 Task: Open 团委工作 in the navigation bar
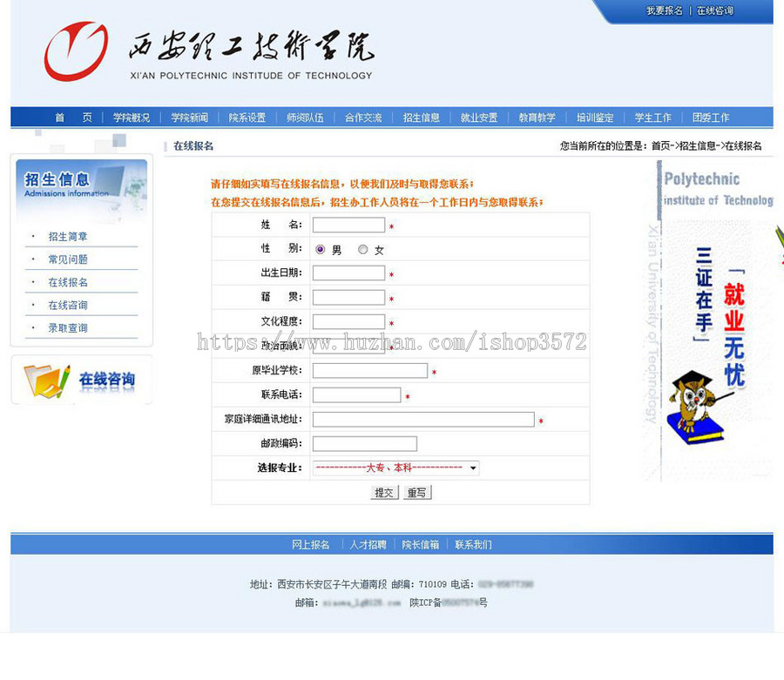711,118
